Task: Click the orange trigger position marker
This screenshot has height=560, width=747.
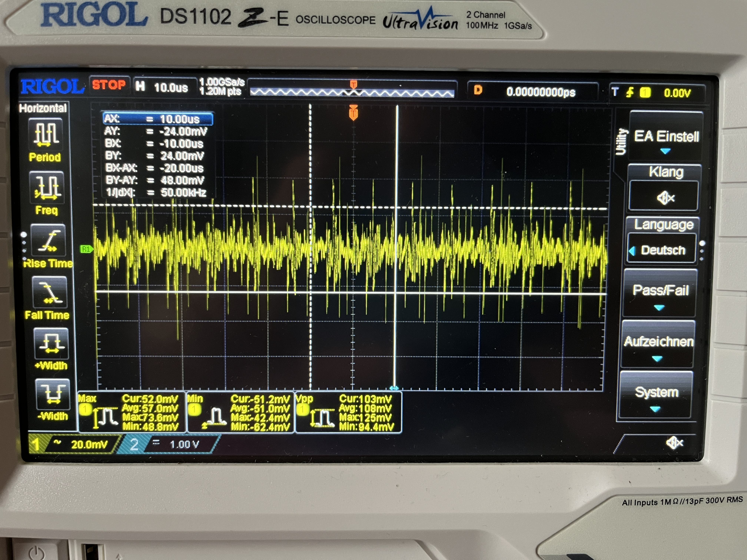Action: (x=353, y=113)
